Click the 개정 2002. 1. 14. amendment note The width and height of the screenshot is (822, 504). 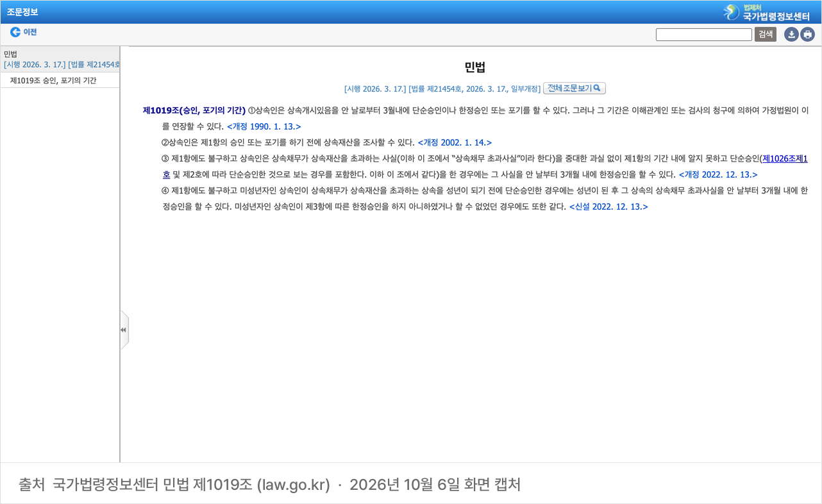click(455, 142)
